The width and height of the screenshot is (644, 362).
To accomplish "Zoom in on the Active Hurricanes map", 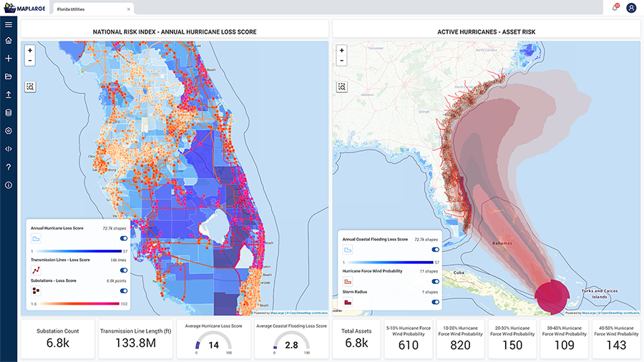I will [x=342, y=50].
